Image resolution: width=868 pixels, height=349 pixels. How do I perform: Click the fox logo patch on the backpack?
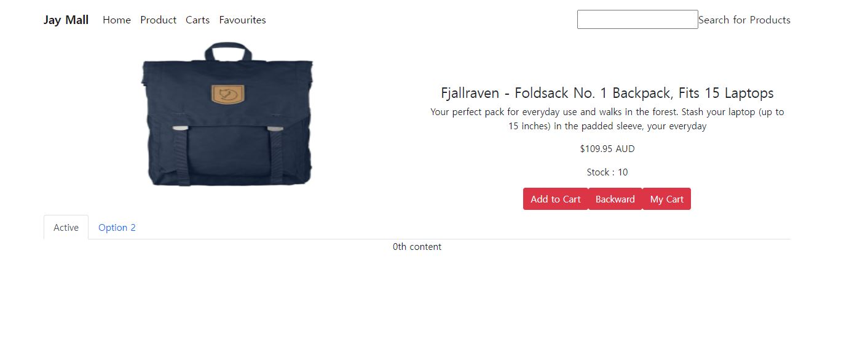[x=228, y=94]
